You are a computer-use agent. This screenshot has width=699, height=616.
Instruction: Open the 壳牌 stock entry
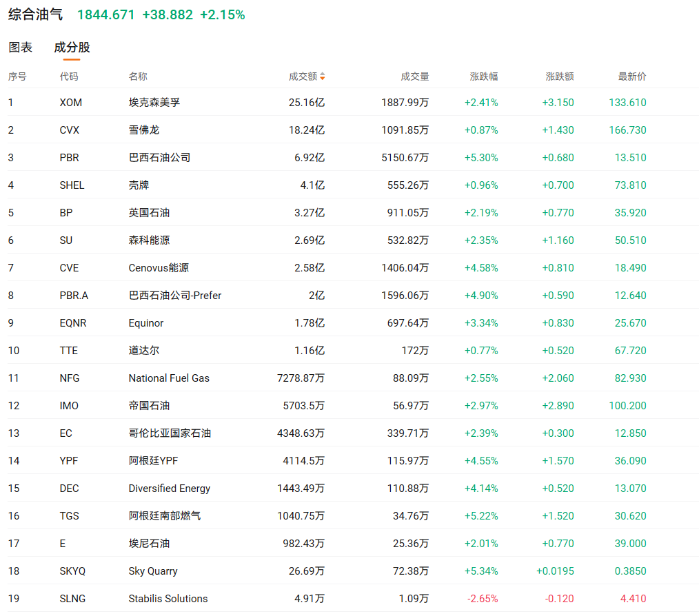pos(139,185)
